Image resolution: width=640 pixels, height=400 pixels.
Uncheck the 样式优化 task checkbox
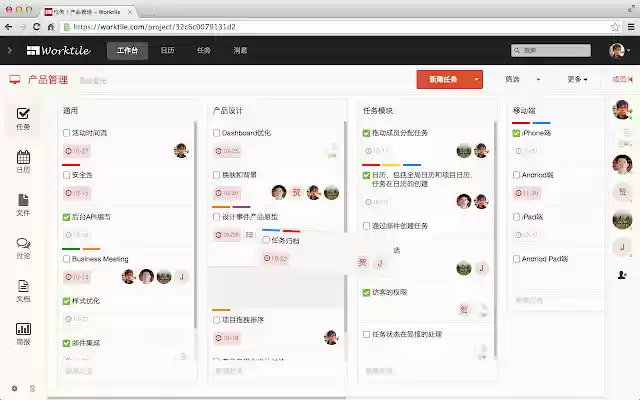67,301
